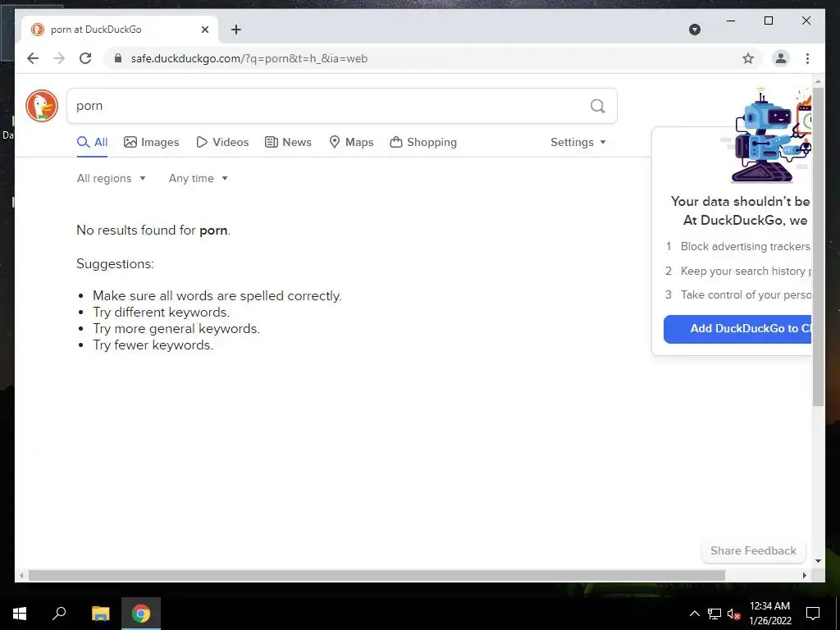
Task: Click the scroll-left arrow of horizontal scrollbar
Action: point(21,575)
